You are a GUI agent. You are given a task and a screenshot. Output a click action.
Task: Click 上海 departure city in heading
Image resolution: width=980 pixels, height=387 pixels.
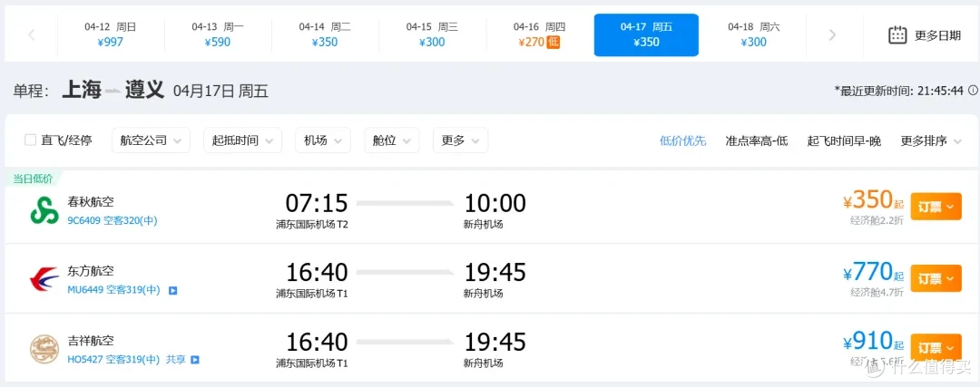point(82,91)
